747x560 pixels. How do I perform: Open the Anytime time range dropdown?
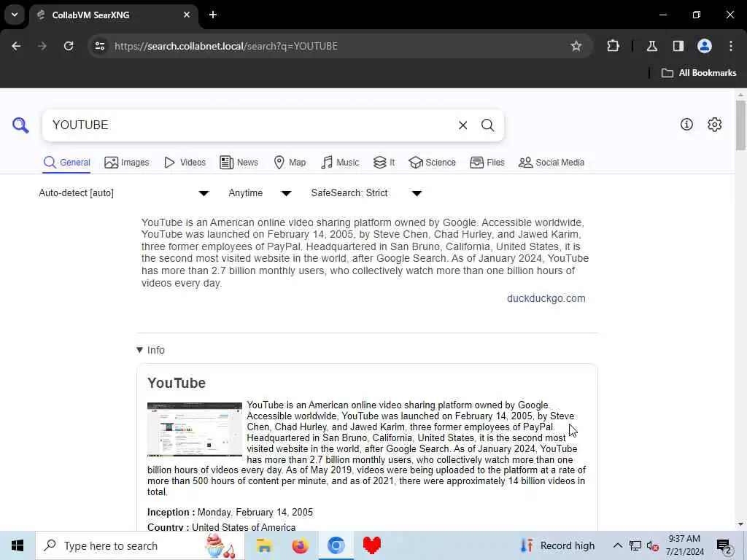(260, 192)
